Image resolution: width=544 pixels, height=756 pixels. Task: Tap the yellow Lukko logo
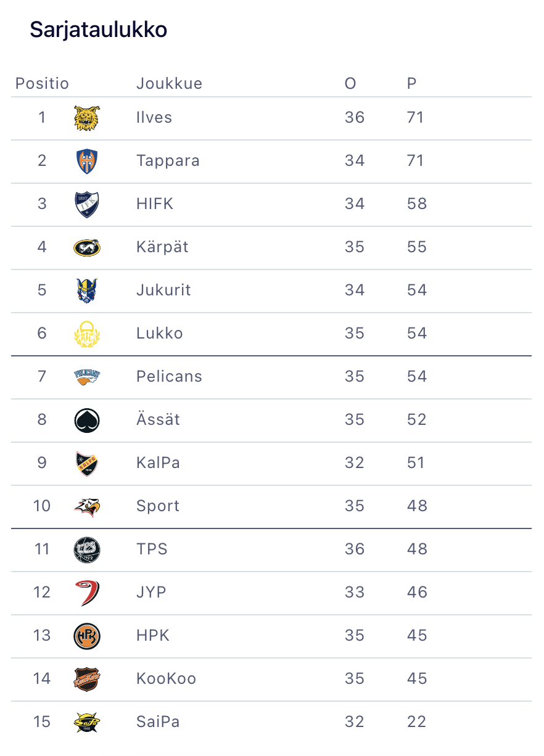tap(86, 334)
